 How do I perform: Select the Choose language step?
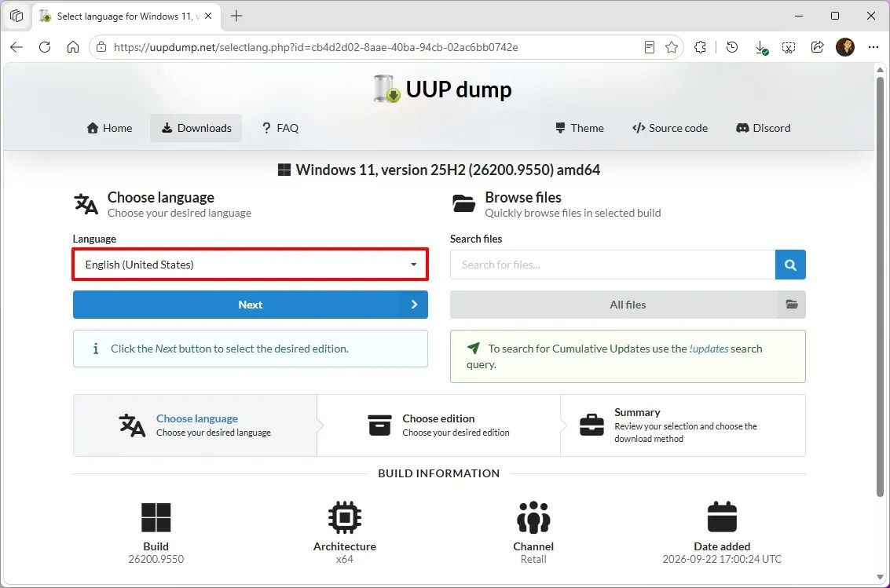195,425
